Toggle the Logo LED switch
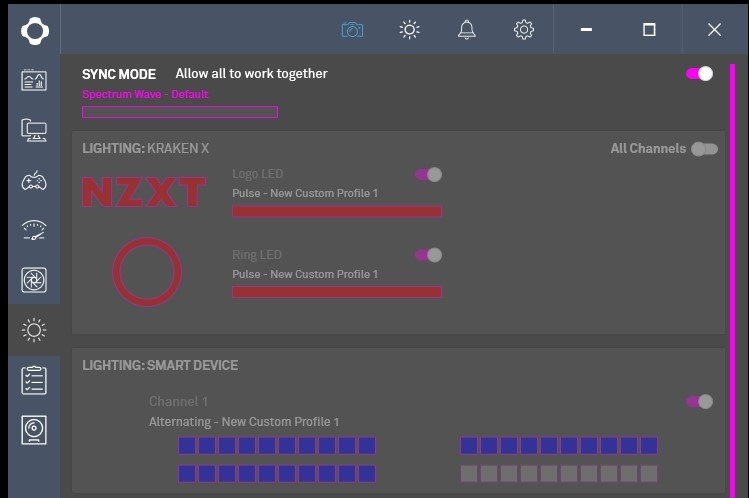 pos(428,175)
